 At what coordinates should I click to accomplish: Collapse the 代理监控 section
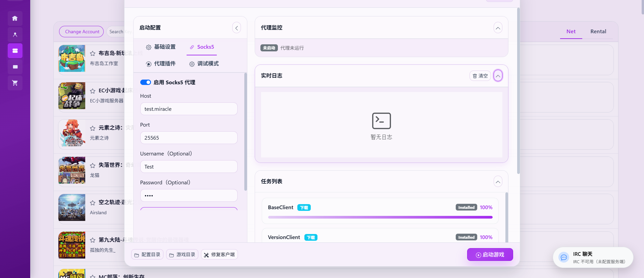tap(498, 28)
